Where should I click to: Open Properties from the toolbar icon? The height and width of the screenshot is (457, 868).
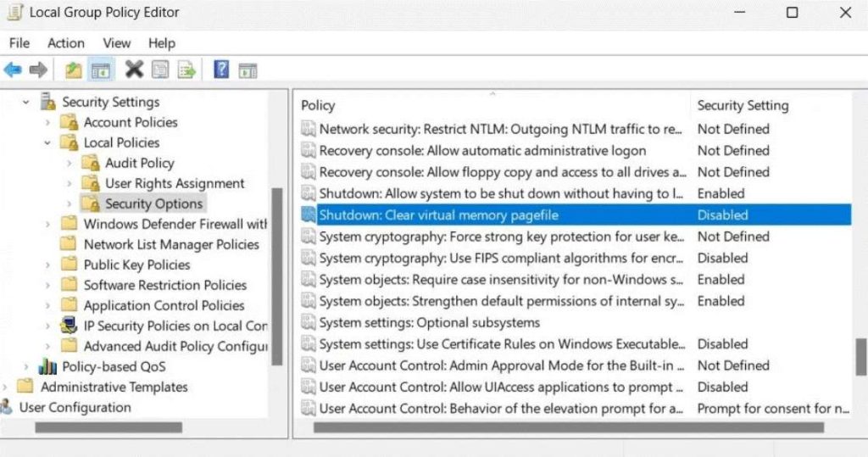(x=160, y=70)
